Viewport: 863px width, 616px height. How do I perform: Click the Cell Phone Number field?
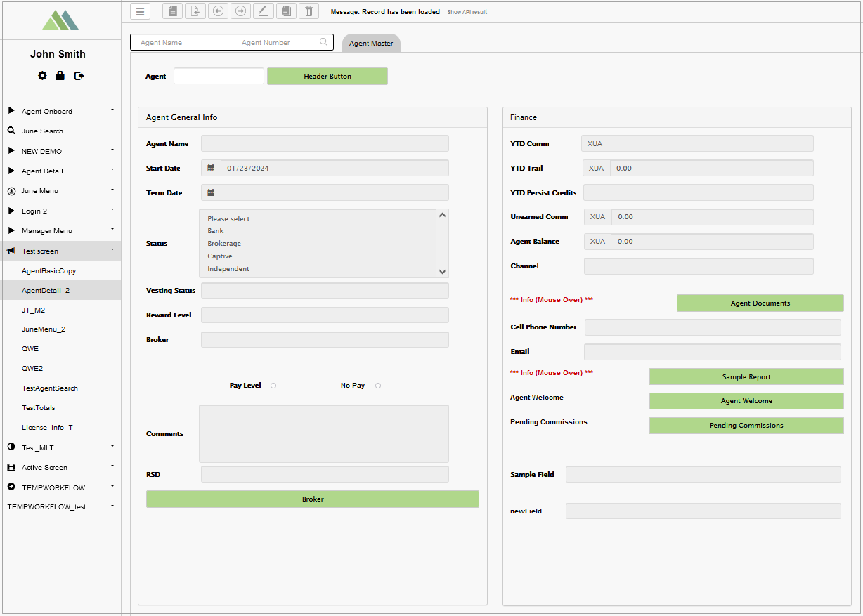(x=713, y=327)
